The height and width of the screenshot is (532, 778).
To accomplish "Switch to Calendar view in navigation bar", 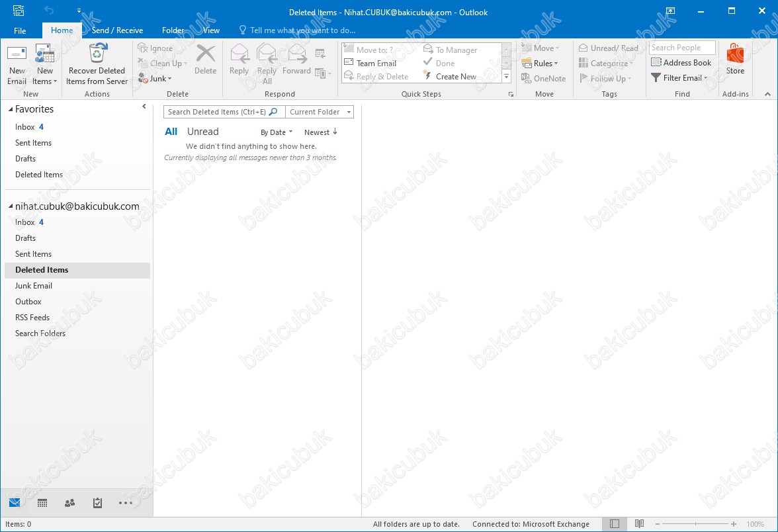I will click(42, 503).
